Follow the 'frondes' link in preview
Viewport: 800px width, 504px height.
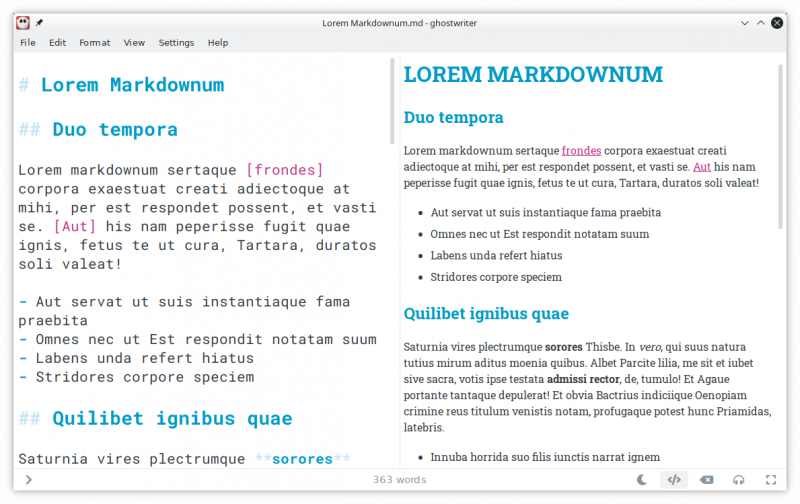pyautogui.click(x=581, y=150)
